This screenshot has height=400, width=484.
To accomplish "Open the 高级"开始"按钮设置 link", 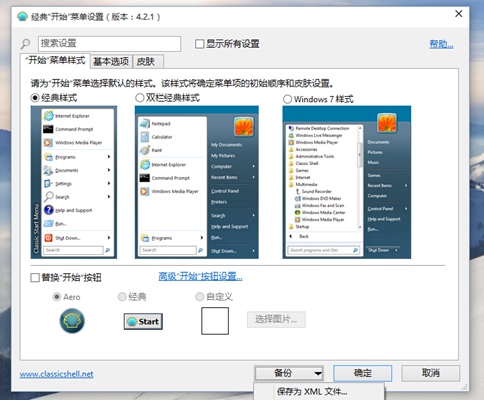I will [200, 276].
